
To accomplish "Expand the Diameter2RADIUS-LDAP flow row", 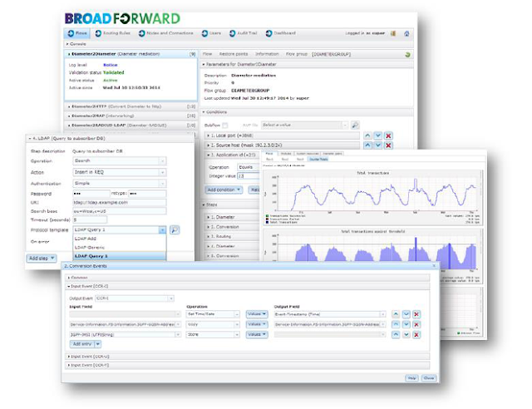I will pos(131,126).
